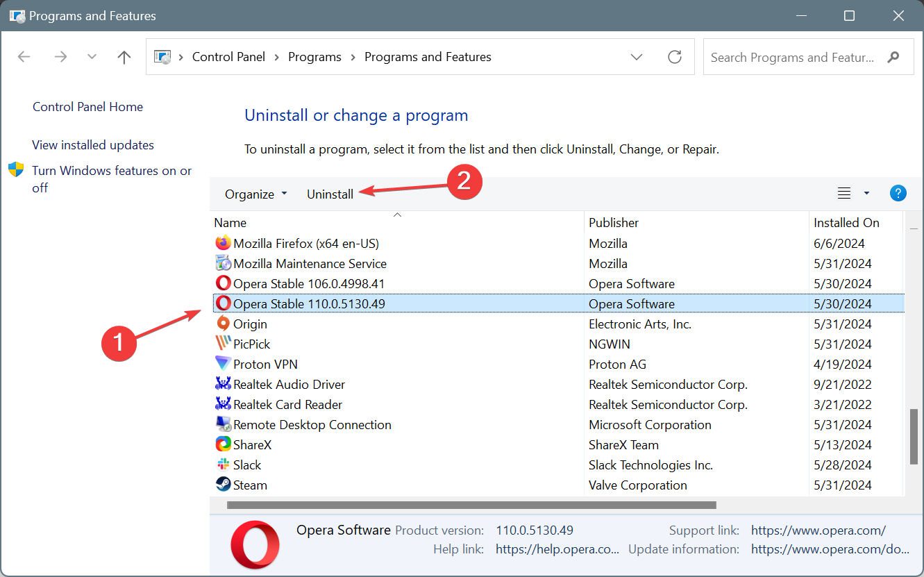Click the shield icon beside Turn Windows features
Image resolution: width=924 pixels, height=577 pixels.
16,170
